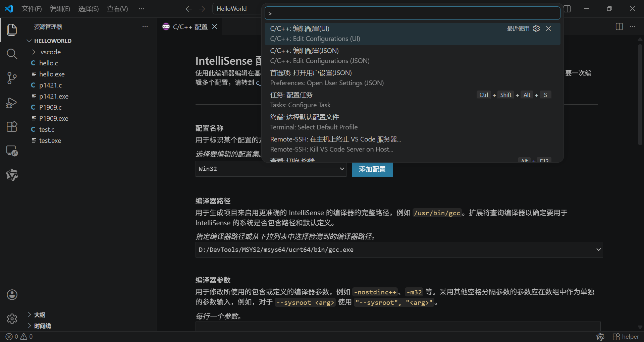
Task: Click the 添加配置 button
Action: click(x=372, y=169)
